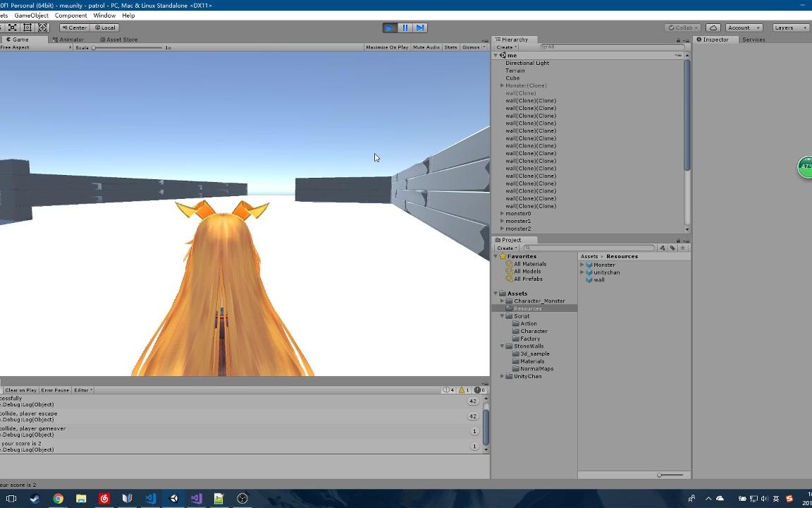Click the console error filter icon
Screen dimensions: 812x508
pyautogui.click(x=477, y=389)
